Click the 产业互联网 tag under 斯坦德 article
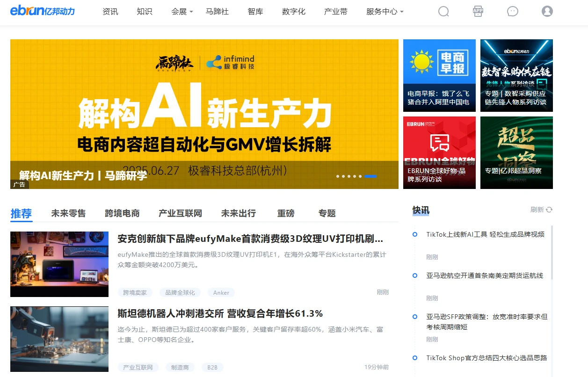This screenshot has height=377, width=588. [x=138, y=367]
